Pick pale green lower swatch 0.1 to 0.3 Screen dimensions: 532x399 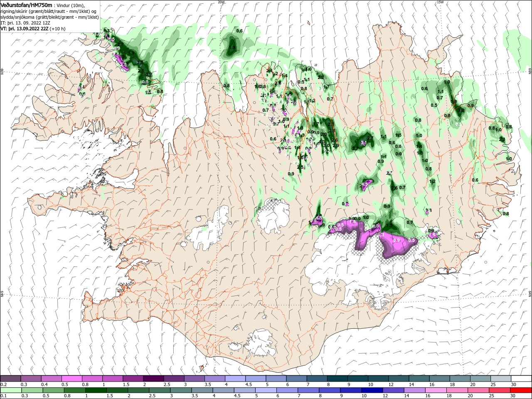[x=10, y=390]
